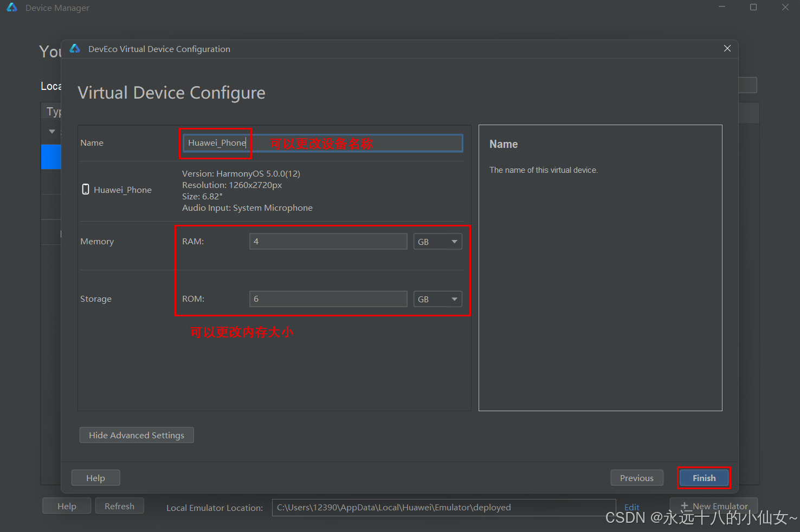
Task: Click Help in Device Manager window
Action: 67,506
